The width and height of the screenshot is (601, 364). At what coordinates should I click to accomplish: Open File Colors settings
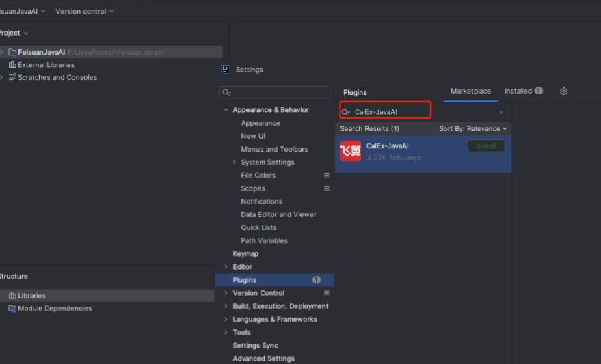pos(258,176)
